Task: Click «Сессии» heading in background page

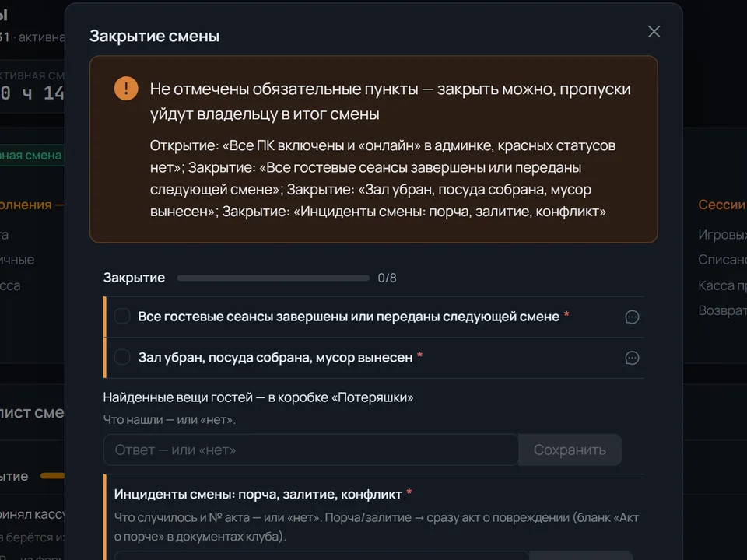Action: tap(722, 205)
